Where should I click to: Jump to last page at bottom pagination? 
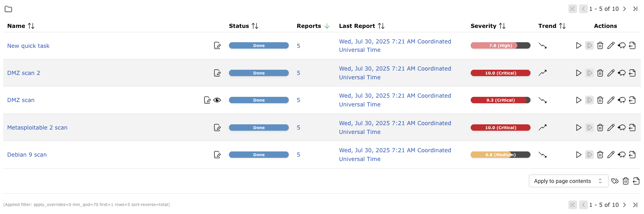635,205
